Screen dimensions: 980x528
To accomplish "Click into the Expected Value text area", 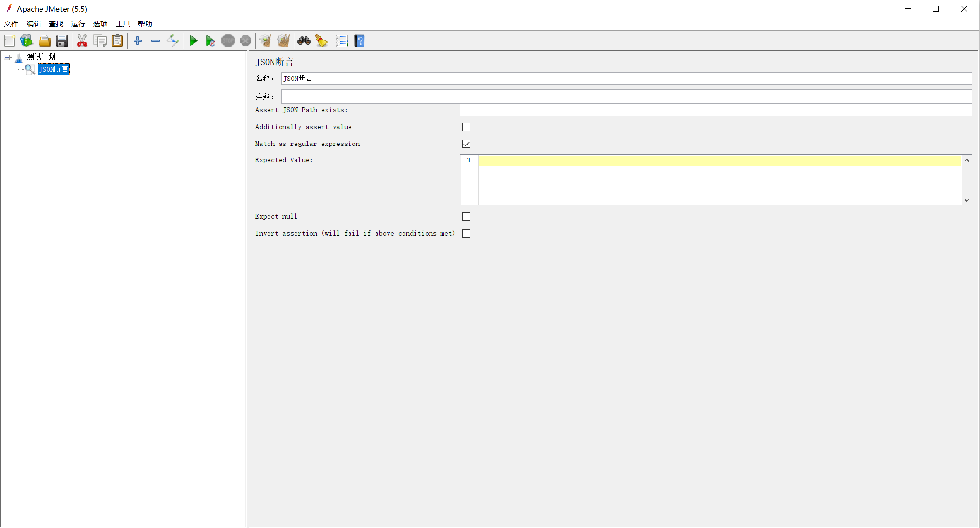I will coord(720,180).
